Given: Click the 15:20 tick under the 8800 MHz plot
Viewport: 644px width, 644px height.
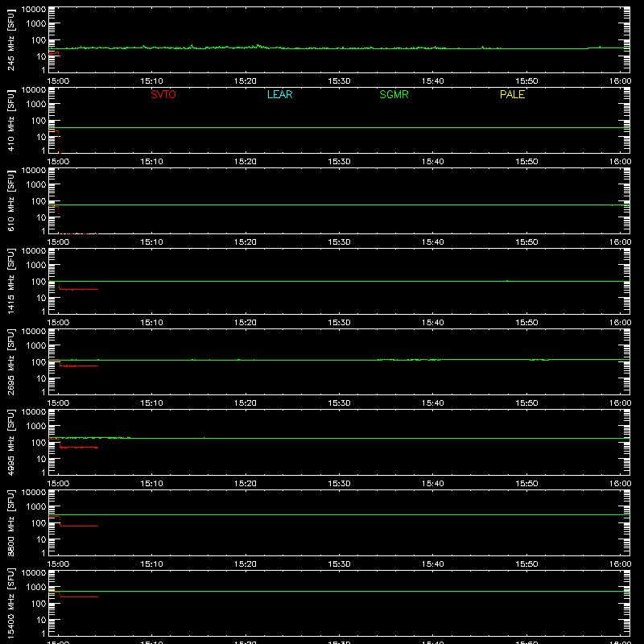Looking at the screenshot, I should pos(246,564).
